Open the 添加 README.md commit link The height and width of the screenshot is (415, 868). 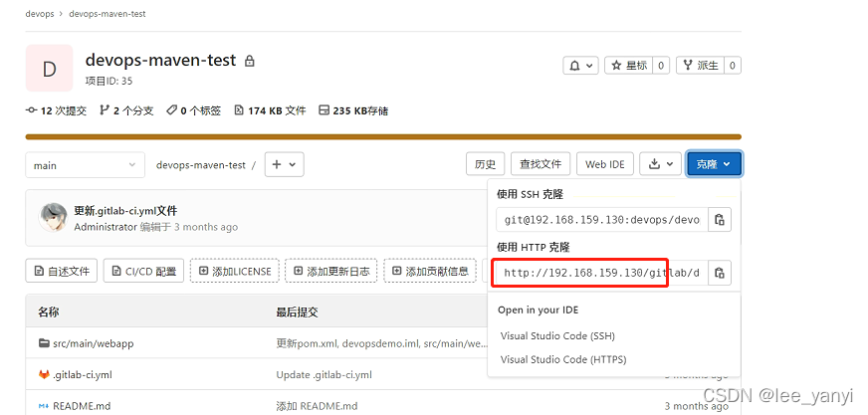(x=317, y=406)
